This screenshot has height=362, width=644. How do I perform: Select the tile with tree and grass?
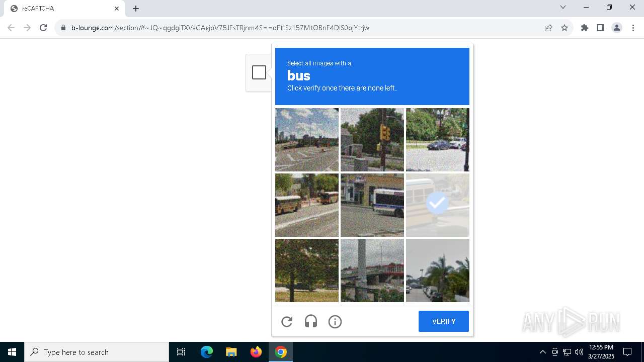[x=307, y=270]
